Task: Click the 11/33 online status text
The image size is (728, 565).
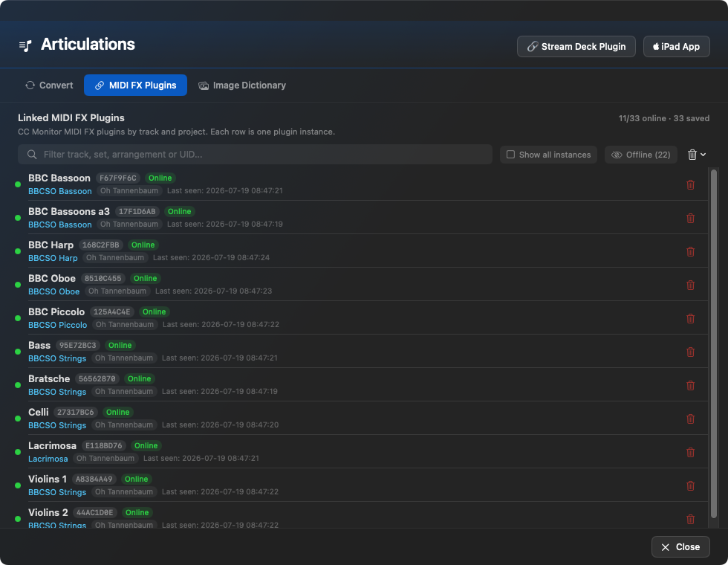Action: pos(642,118)
